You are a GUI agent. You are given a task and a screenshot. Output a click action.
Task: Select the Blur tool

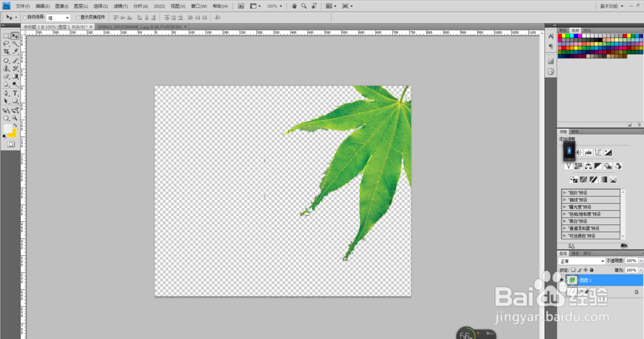coord(6,84)
